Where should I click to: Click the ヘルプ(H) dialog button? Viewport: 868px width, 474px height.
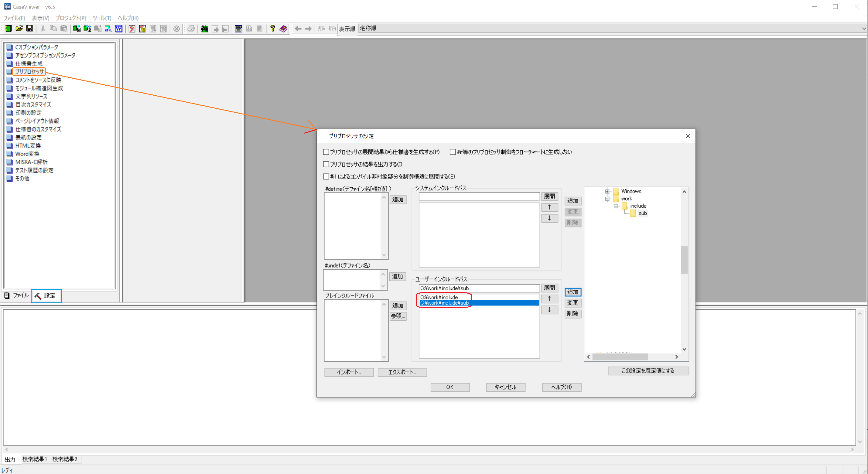click(x=561, y=387)
